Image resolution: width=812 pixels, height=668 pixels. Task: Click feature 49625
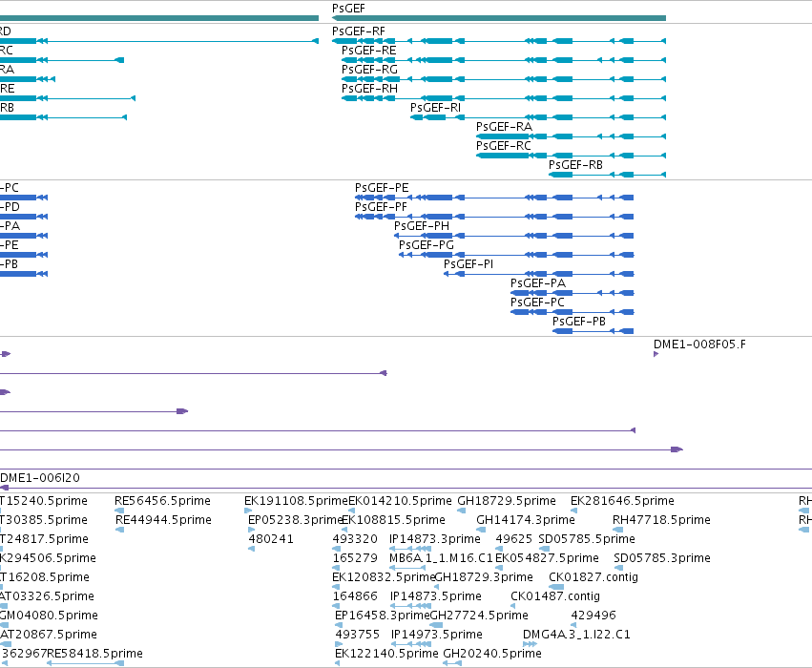513,539
